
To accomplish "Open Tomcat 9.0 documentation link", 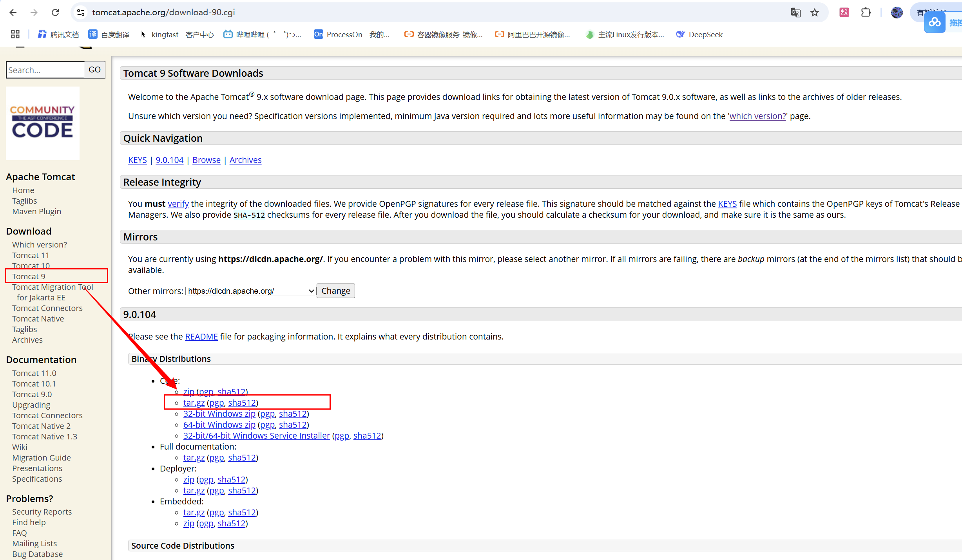I will click(32, 394).
